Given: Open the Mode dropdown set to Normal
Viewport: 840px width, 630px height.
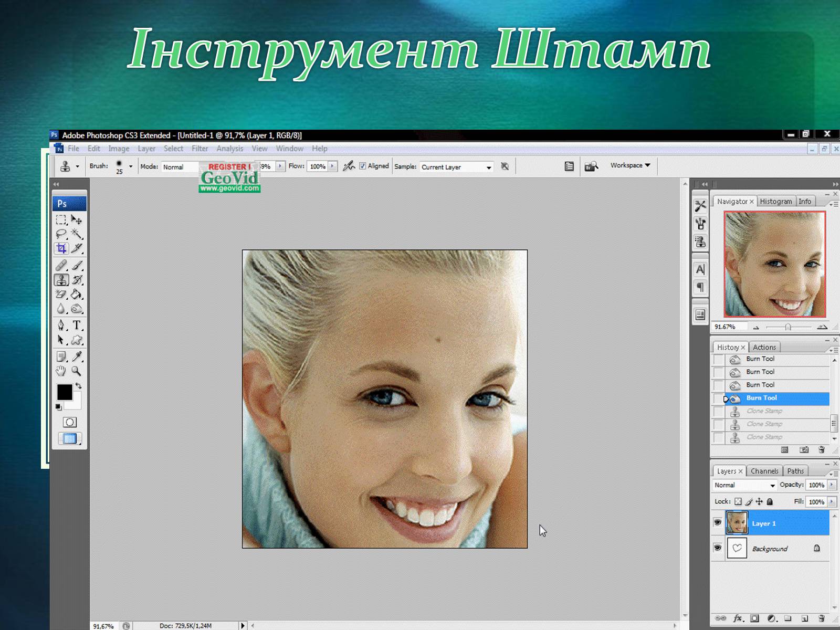Looking at the screenshot, I should 179,167.
